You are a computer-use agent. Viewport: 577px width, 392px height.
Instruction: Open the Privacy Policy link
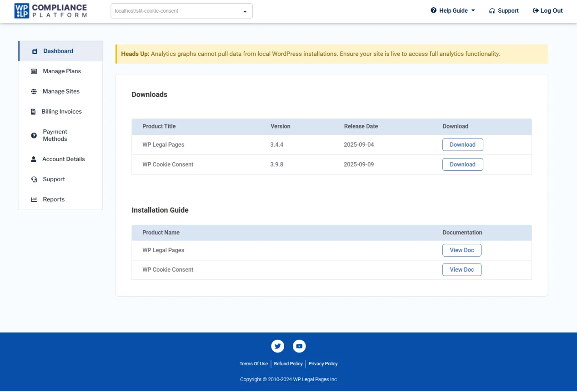[x=323, y=364]
